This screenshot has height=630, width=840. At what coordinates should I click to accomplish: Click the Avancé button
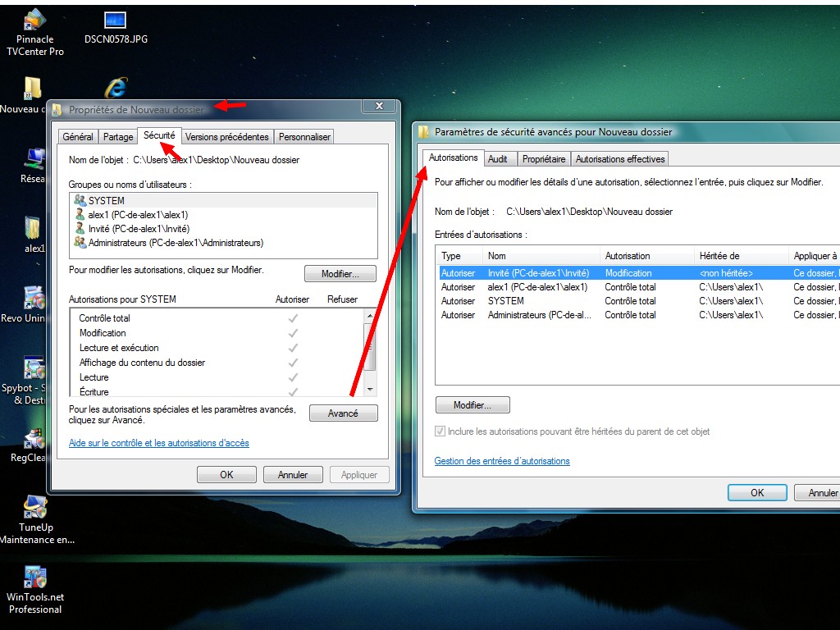343,413
